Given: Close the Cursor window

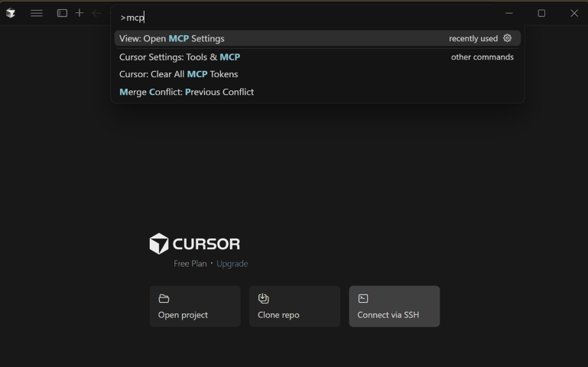Looking at the screenshot, I should pyautogui.click(x=574, y=13).
